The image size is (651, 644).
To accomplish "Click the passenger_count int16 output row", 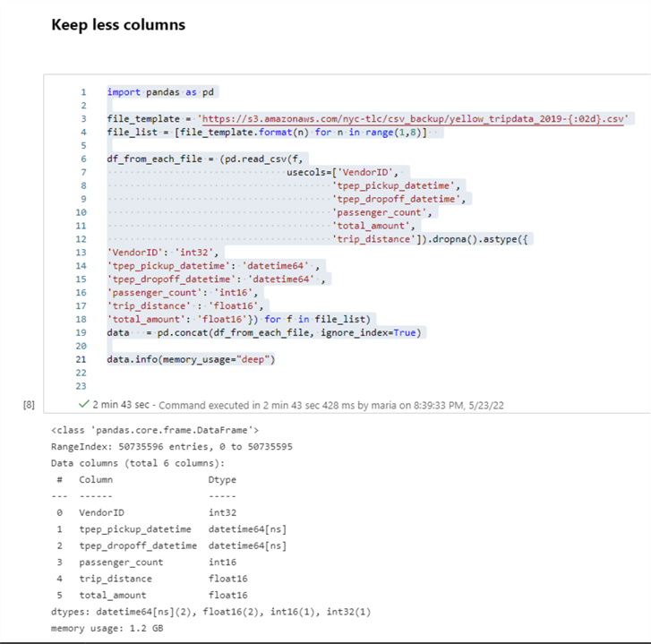I will coord(147,562).
